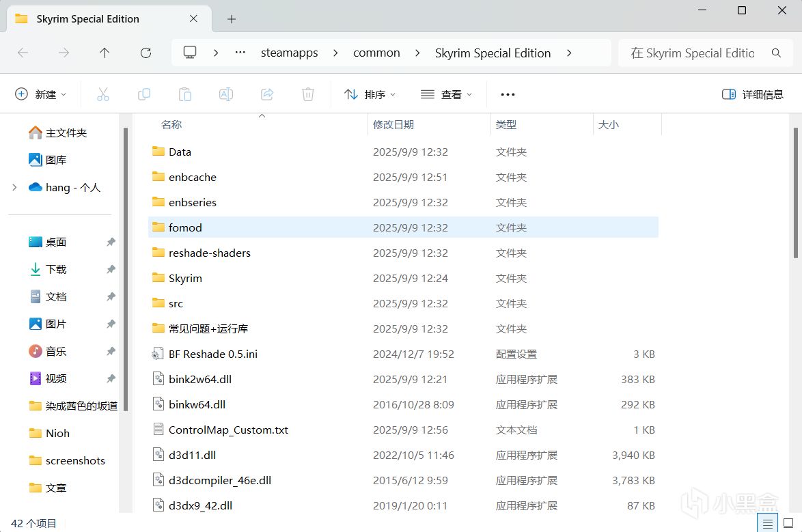802x532 pixels.
Task: Toggle the 详细信息 details pane
Action: coord(752,94)
